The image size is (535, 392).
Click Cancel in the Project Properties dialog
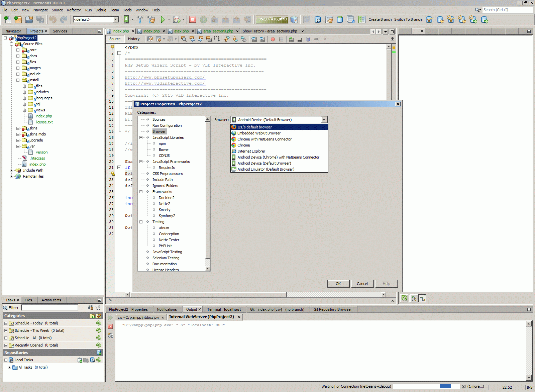click(362, 284)
